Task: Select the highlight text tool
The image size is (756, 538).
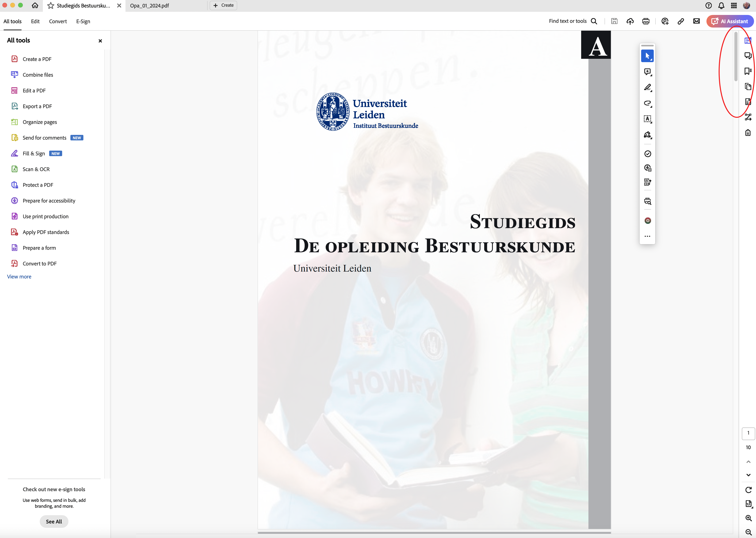Action: tap(647, 88)
